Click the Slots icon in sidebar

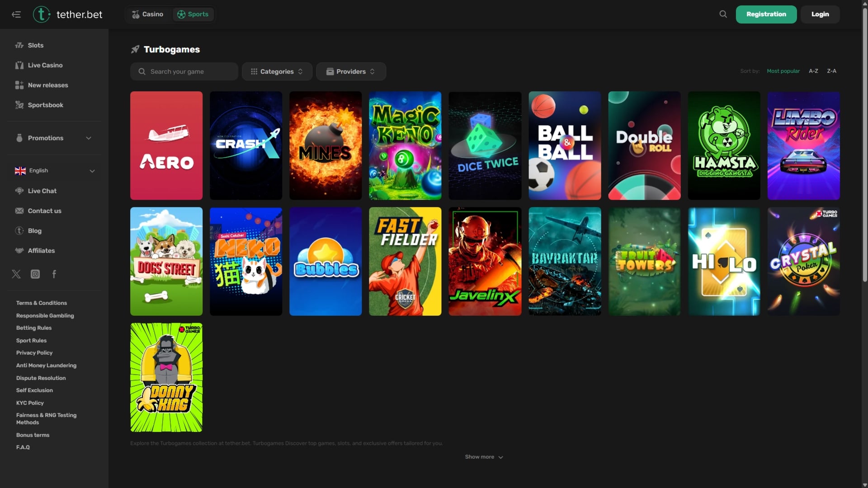19,45
